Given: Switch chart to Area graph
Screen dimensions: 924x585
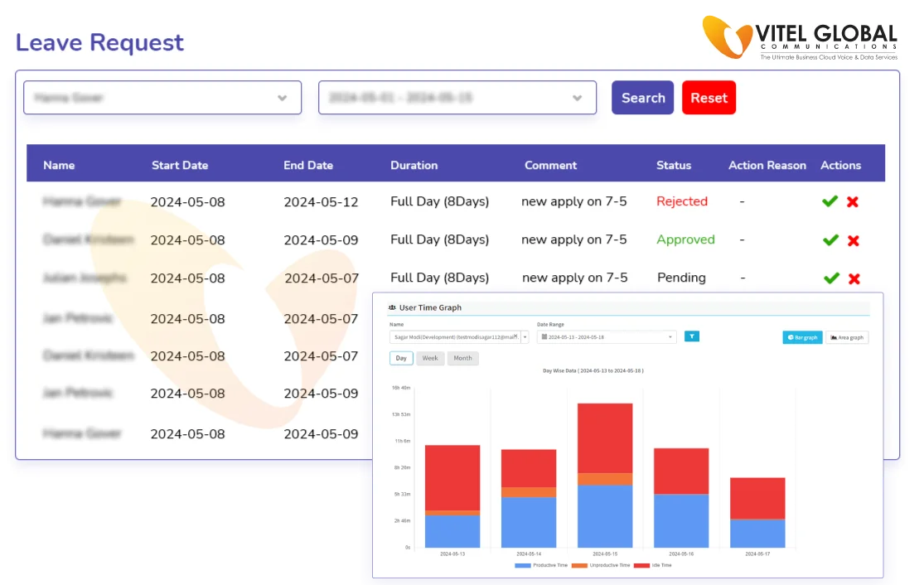Looking at the screenshot, I should coord(846,337).
